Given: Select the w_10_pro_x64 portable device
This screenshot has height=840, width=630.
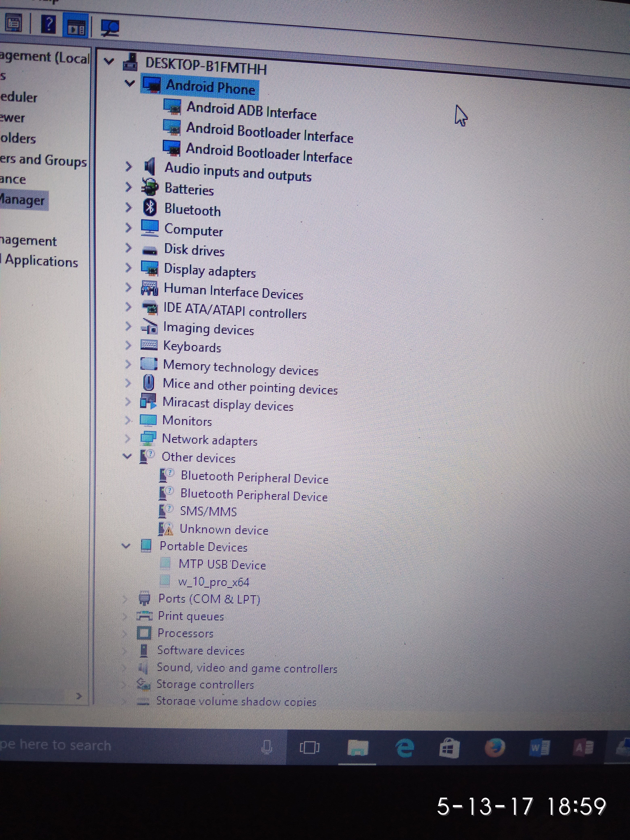Looking at the screenshot, I should pyautogui.click(x=213, y=582).
